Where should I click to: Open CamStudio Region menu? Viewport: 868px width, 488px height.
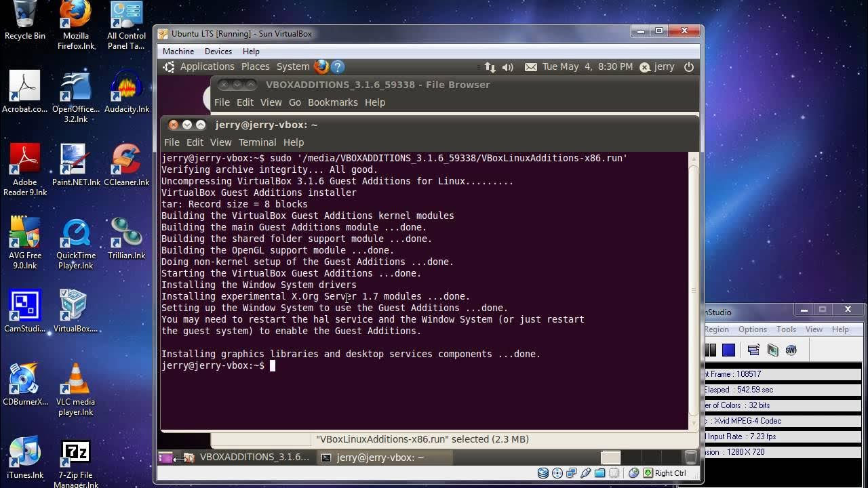point(717,329)
